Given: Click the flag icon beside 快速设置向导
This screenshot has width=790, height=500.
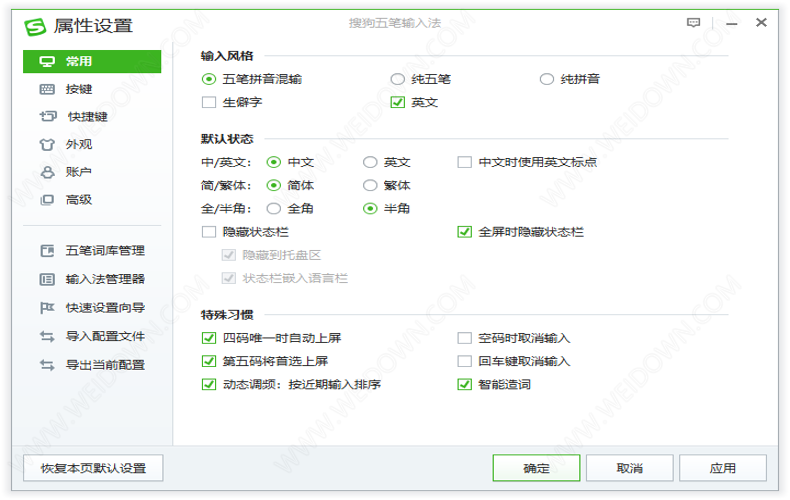Looking at the screenshot, I should pos(47,307).
